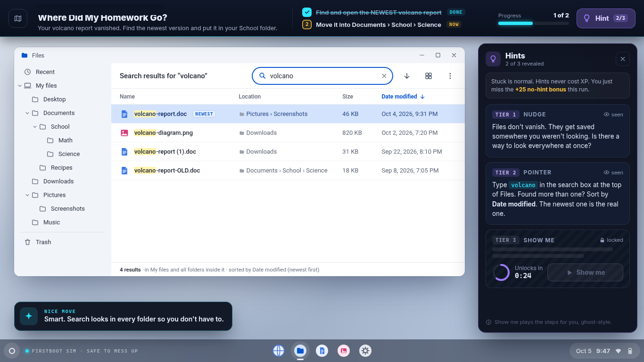The width and height of the screenshot is (644, 362).
Task: Open Settings gear on the shelf
Action: pos(365,351)
